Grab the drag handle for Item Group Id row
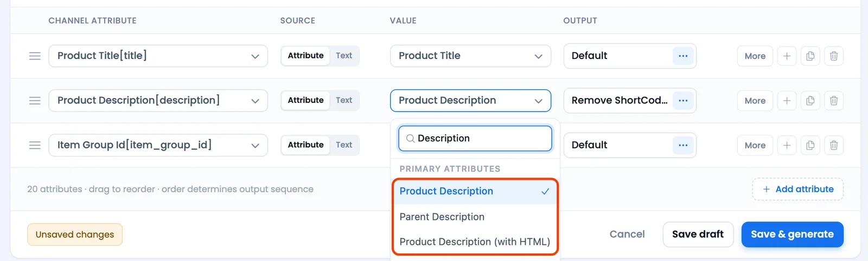Viewport: 868px width, 261px height. (x=35, y=145)
